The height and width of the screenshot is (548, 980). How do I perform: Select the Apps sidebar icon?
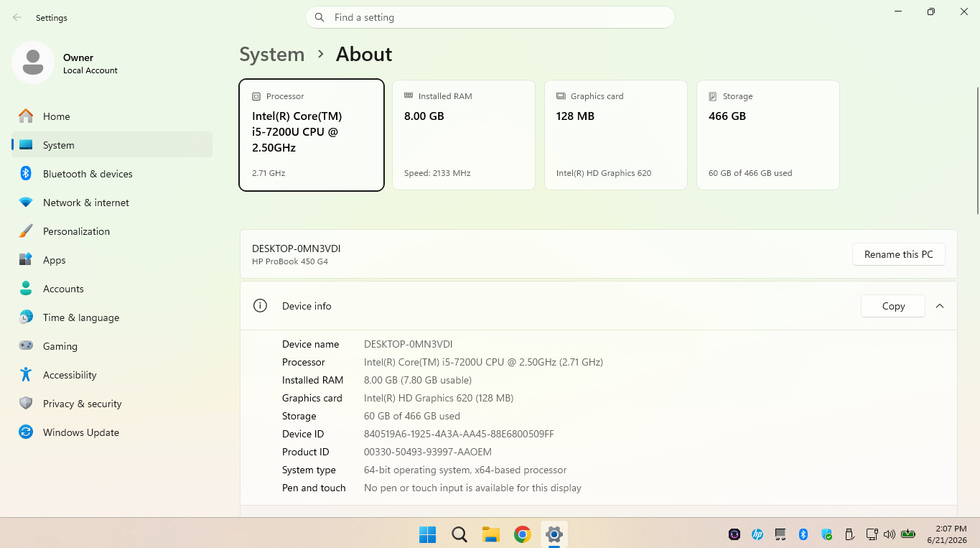click(x=26, y=260)
